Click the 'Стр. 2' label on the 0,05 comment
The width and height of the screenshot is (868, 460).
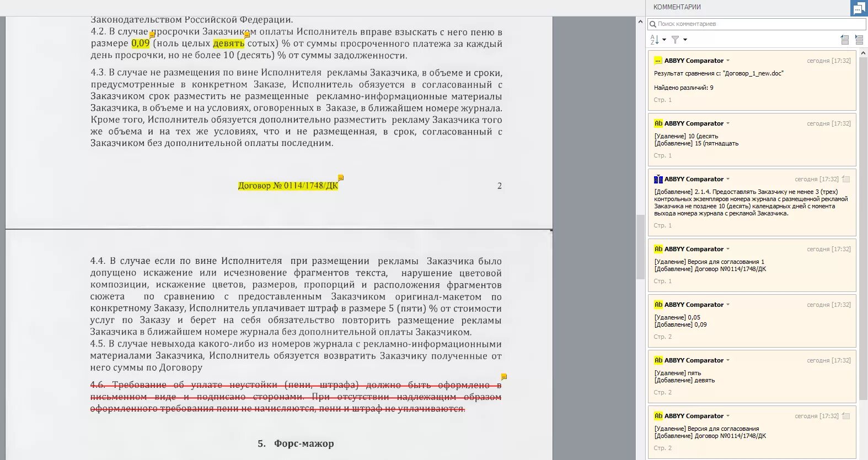point(663,337)
